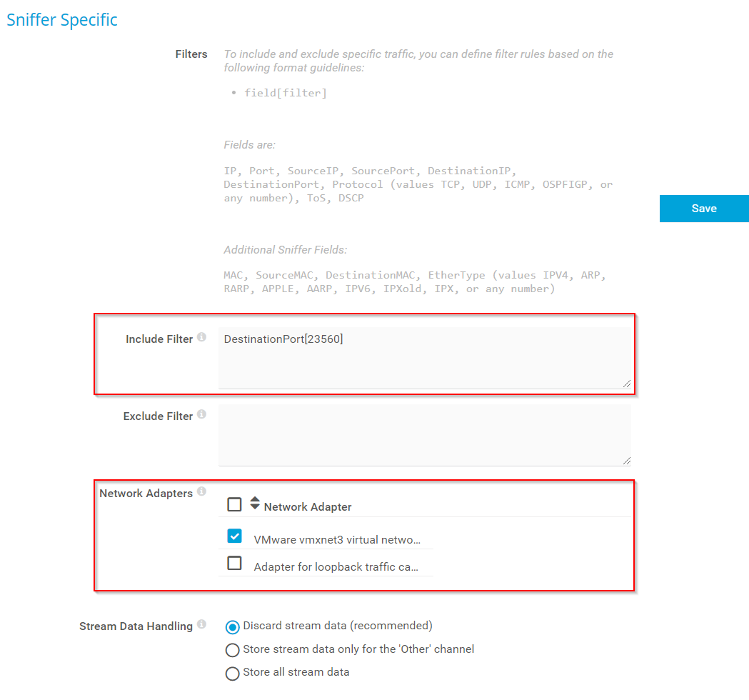Choose store stream data only for 'Other' channel

click(232, 650)
